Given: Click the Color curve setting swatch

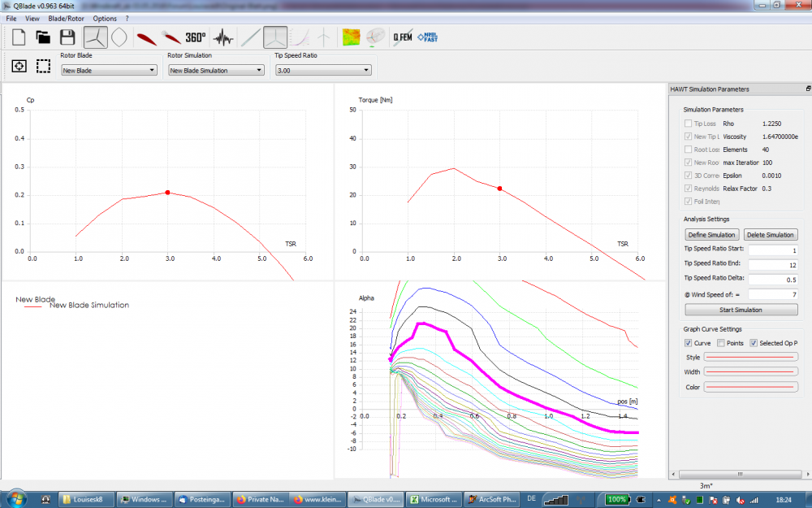Looking at the screenshot, I should click(750, 387).
